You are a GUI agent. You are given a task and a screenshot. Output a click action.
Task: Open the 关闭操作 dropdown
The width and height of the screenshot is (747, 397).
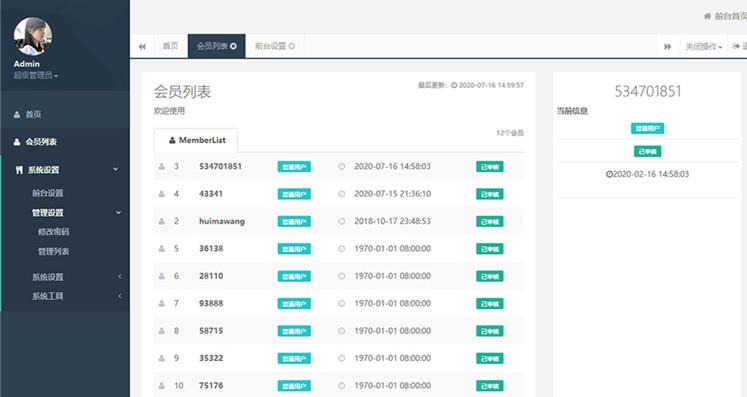coord(704,46)
